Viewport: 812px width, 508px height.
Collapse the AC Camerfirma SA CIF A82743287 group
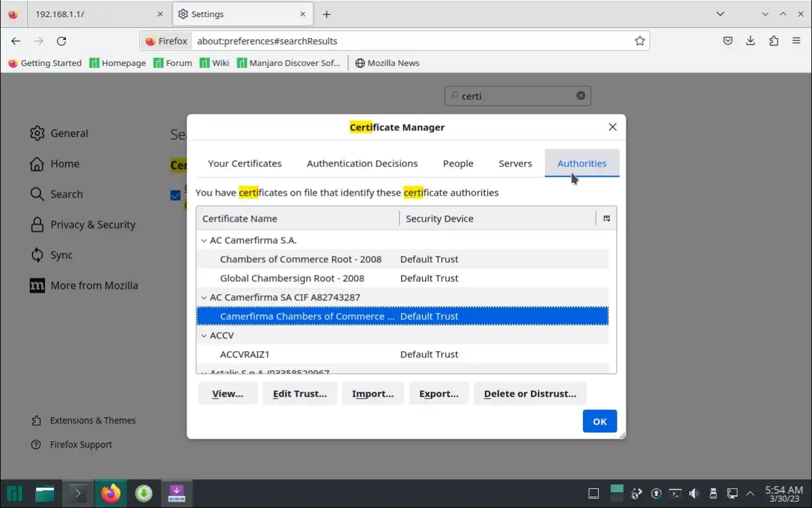[204, 298]
